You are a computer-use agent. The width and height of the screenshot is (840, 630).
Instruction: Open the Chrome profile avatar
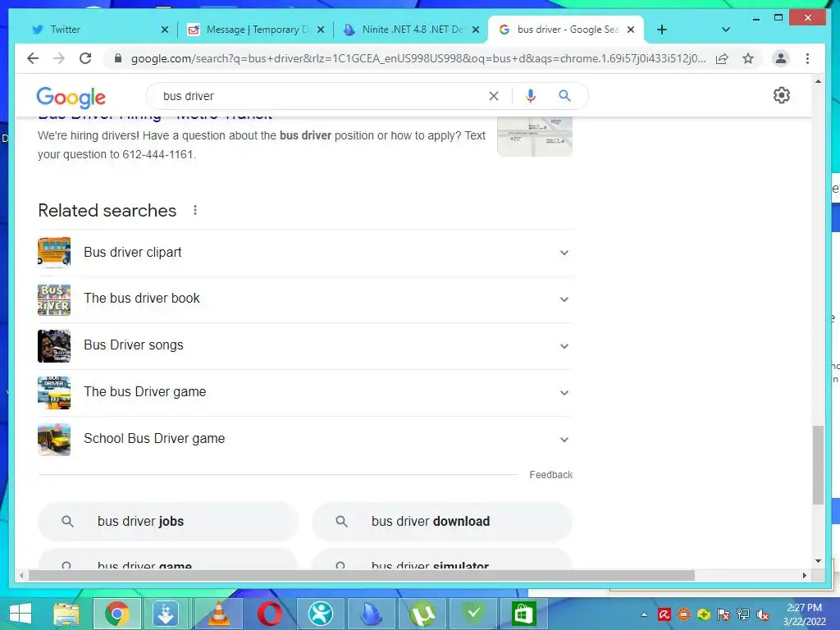781,58
